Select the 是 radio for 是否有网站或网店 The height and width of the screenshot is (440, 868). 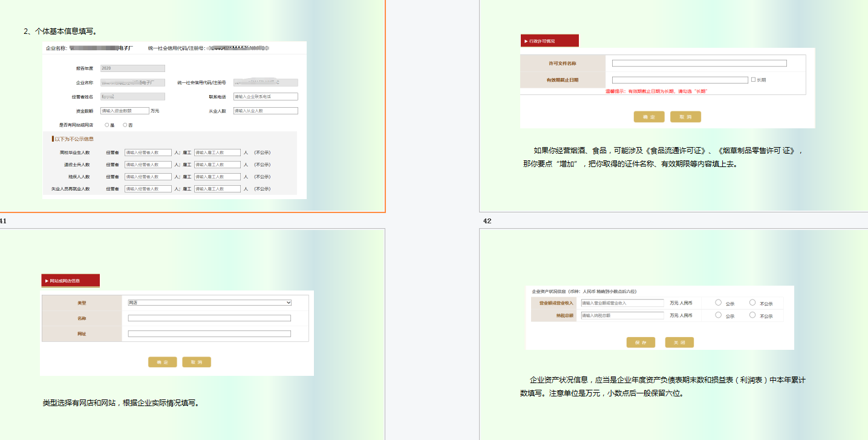click(106, 124)
